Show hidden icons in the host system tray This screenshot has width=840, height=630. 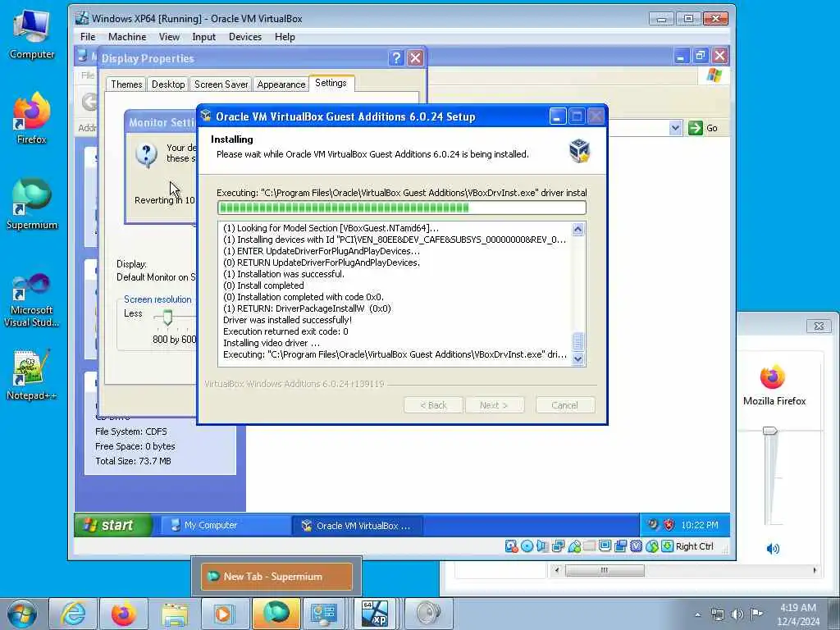pos(697,614)
